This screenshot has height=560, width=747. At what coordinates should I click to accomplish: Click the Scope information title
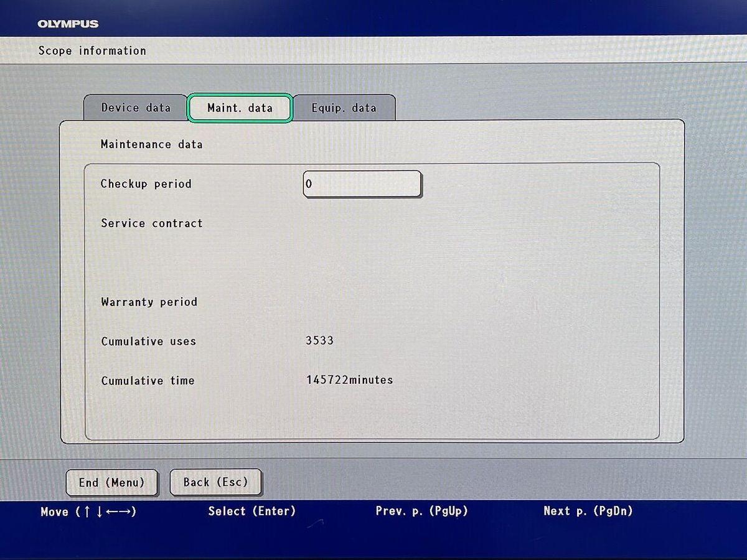click(92, 51)
